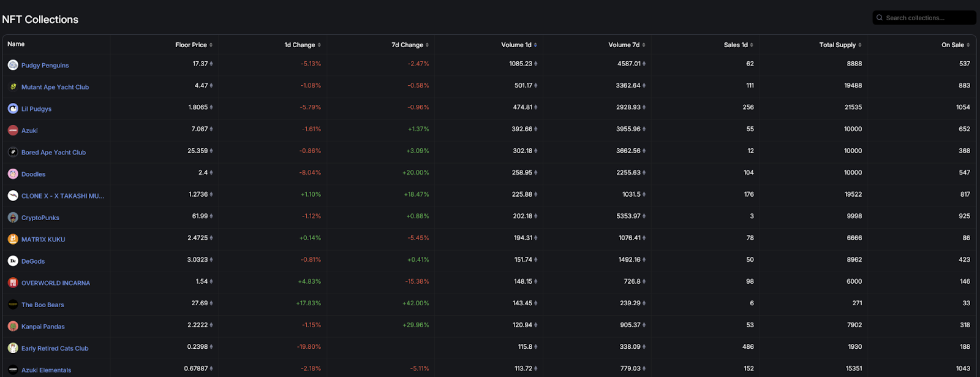Image resolution: width=980 pixels, height=377 pixels.
Task: Open the Kanpai Pandas collection link
Action: (x=43, y=327)
